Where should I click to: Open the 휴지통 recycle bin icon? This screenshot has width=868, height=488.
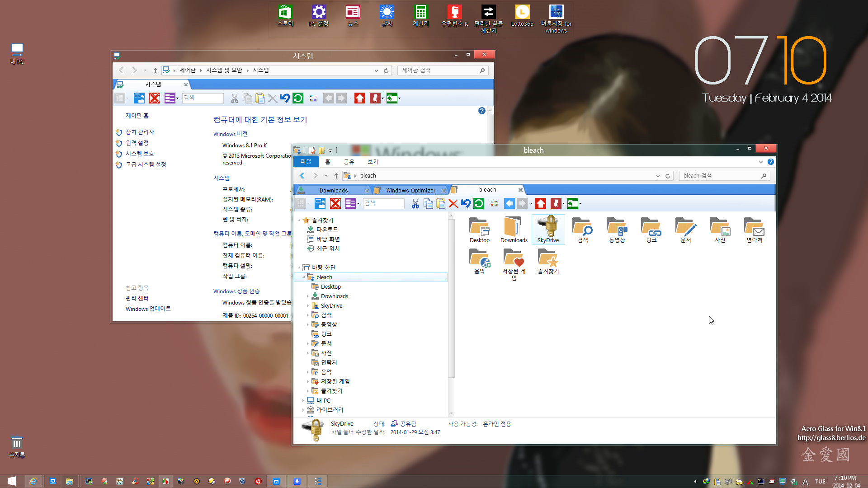tap(17, 446)
